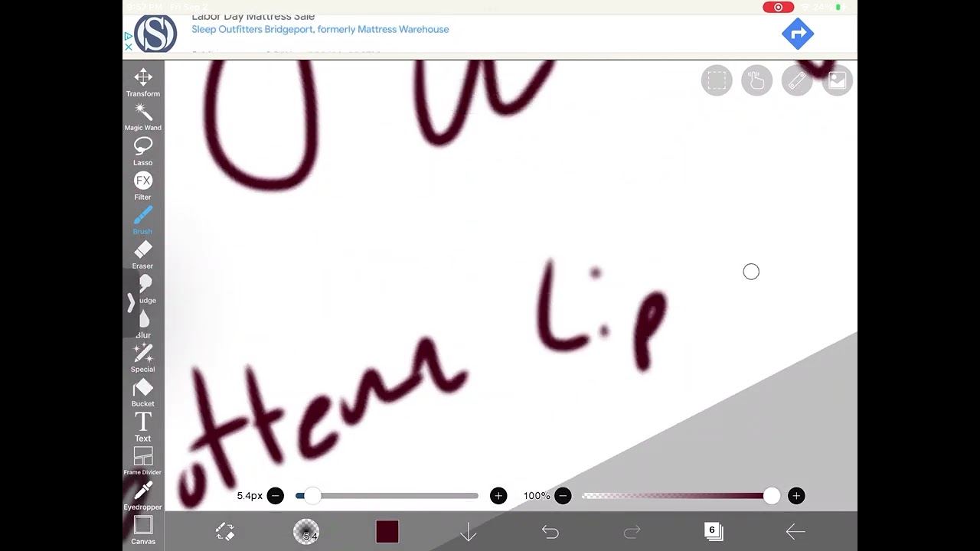Open the layers panel showing 6
This screenshot has width=980, height=551.
(x=714, y=532)
